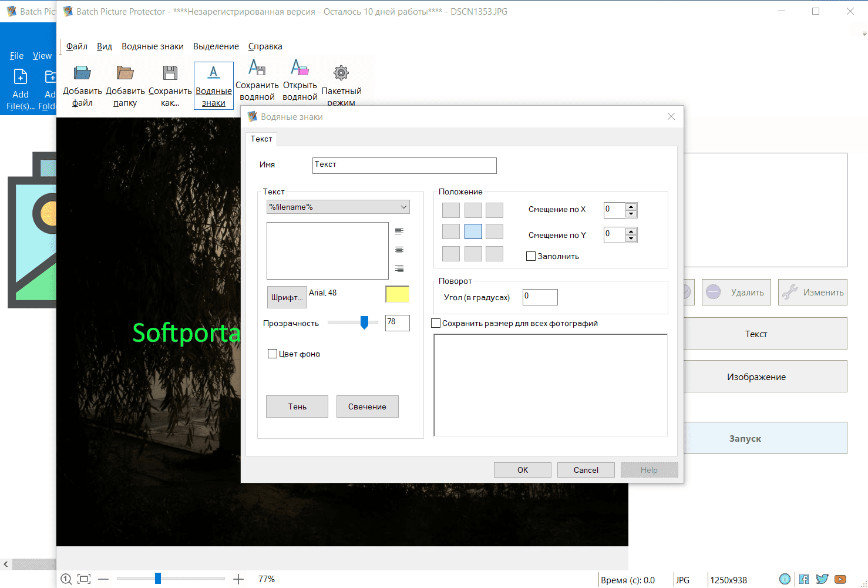
Task: Click the Свечение button
Action: point(368,406)
